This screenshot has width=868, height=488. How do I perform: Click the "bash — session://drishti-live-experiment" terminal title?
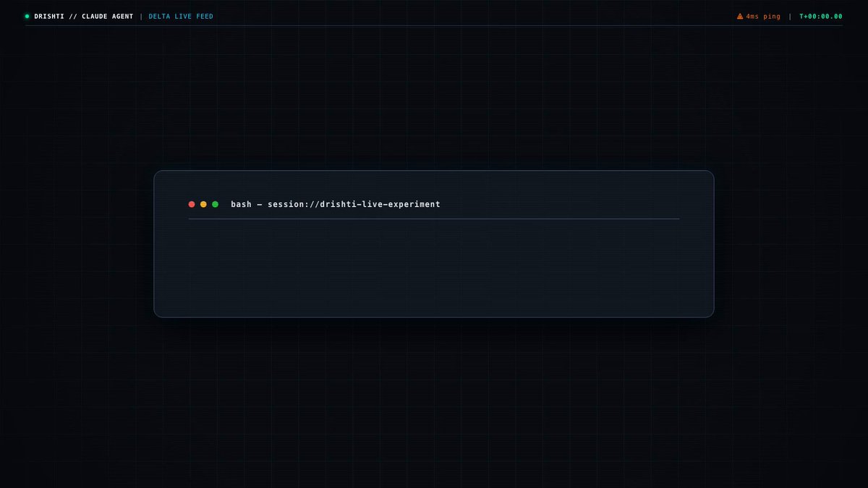pyautogui.click(x=336, y=205)
